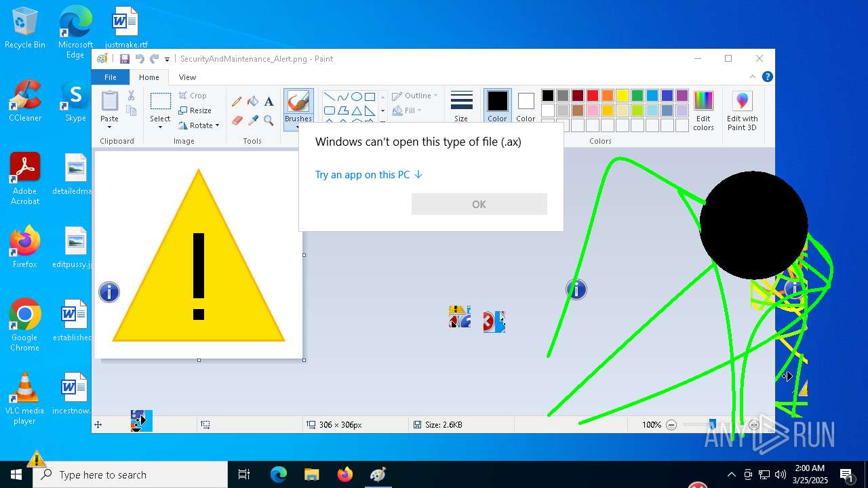868x488 pixels.
Task: Click Try an app on this PC link
Action: (369, 175)
